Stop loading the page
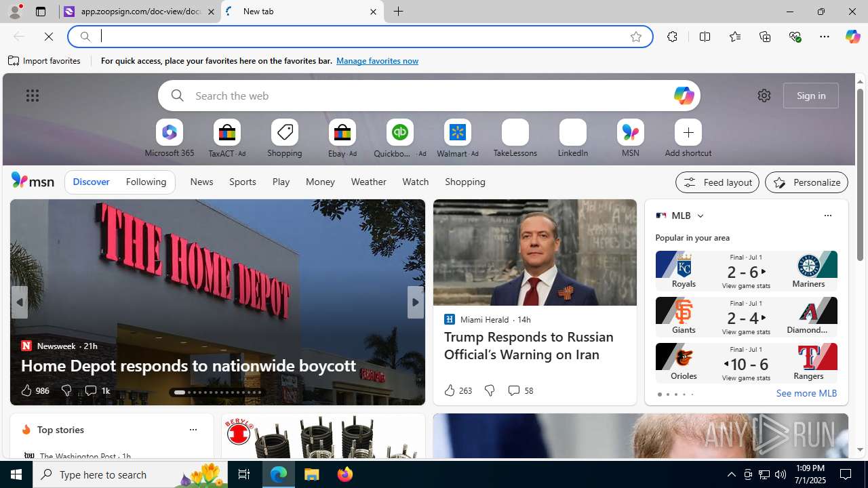868x488 pixels. pos(49,37)
